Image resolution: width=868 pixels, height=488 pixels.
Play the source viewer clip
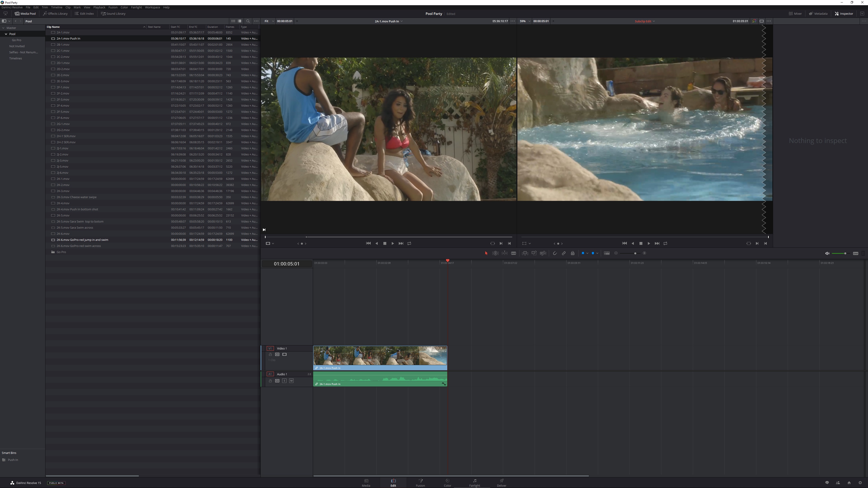coord(393,244)
